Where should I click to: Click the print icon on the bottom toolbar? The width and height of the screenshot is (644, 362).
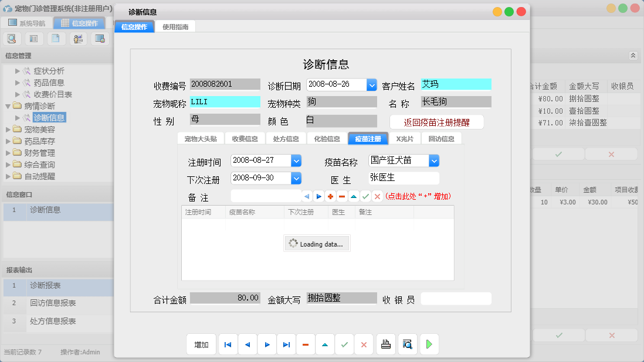(386, 344)
